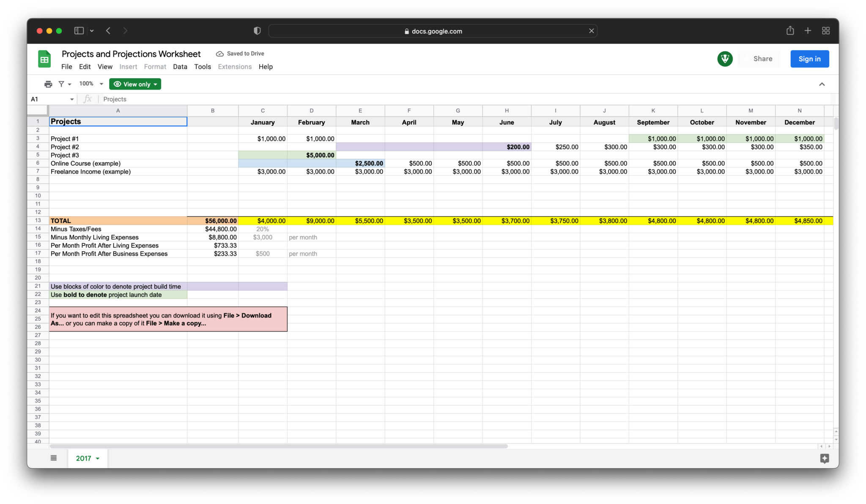866x504 pixels.
Task: Click the green Sheets logo icon
Action: pos(44,59)
